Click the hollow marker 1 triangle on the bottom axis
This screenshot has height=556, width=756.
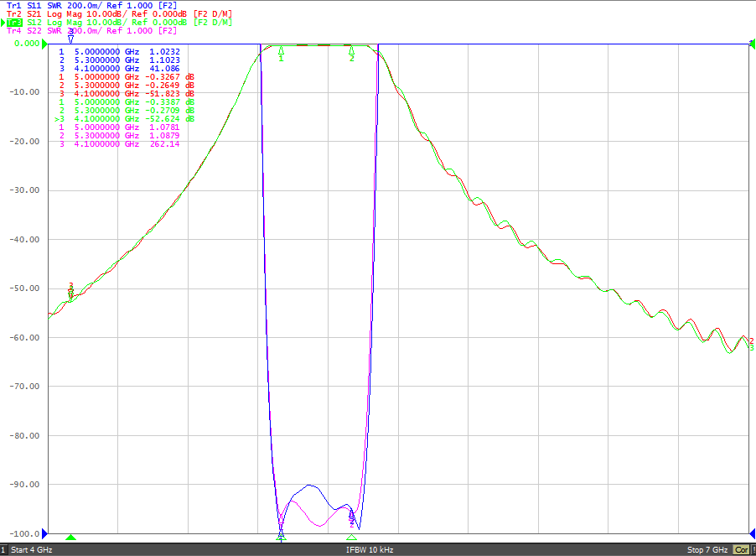(x=282, y=538)
